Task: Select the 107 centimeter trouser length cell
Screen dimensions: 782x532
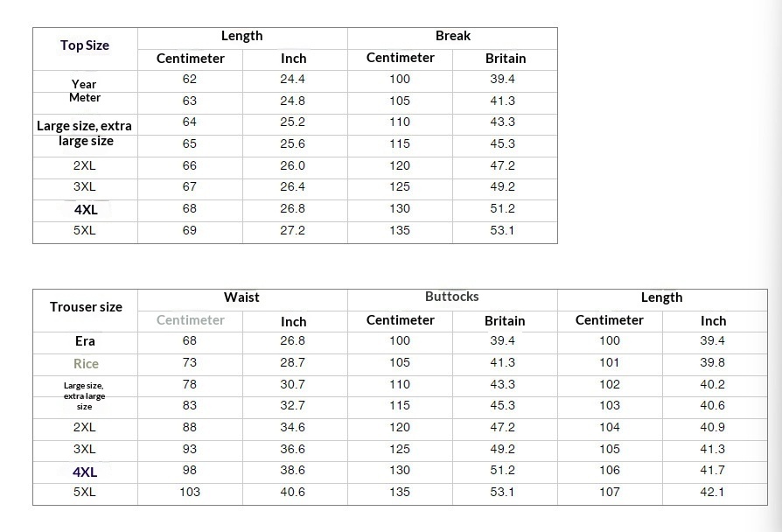Action: pyautogui.click(x=610, y=492)
